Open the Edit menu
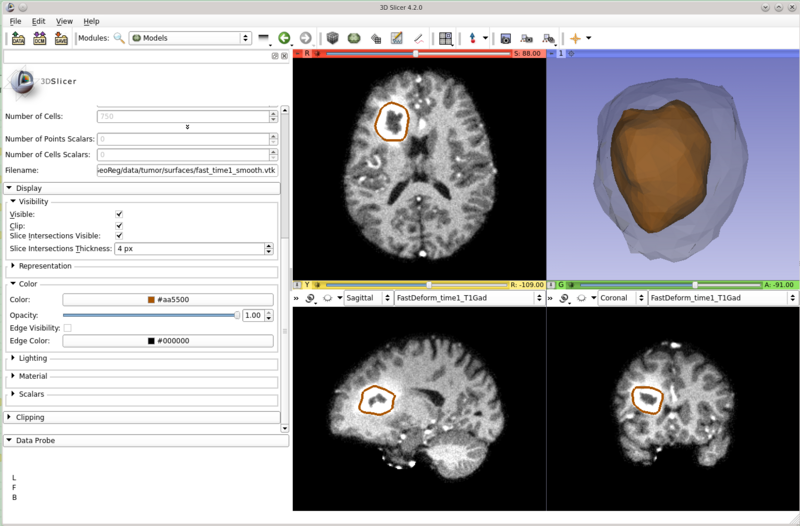800x526 pixels. [38, 21]
